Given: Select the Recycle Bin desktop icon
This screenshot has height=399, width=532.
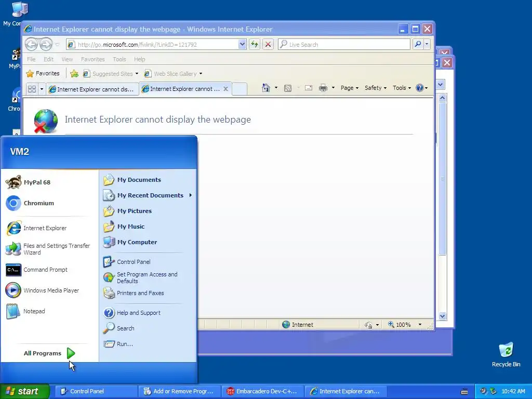Looking at the screenshot, I should [x=506, y=354].
